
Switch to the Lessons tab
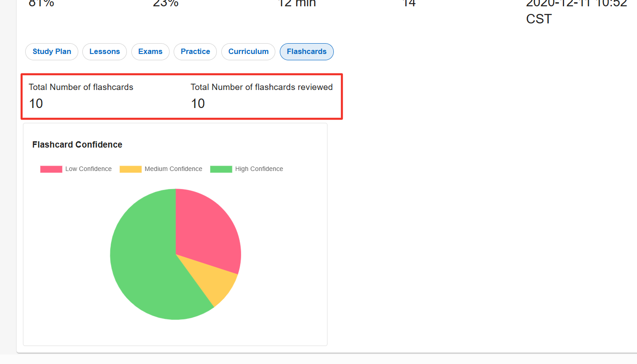click(x=105, y=52)
